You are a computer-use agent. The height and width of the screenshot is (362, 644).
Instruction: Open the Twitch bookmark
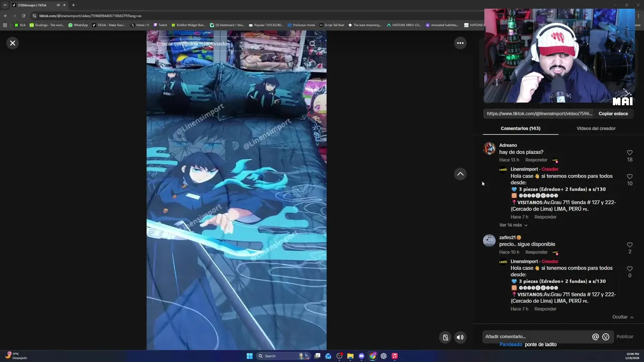[160, 25]
